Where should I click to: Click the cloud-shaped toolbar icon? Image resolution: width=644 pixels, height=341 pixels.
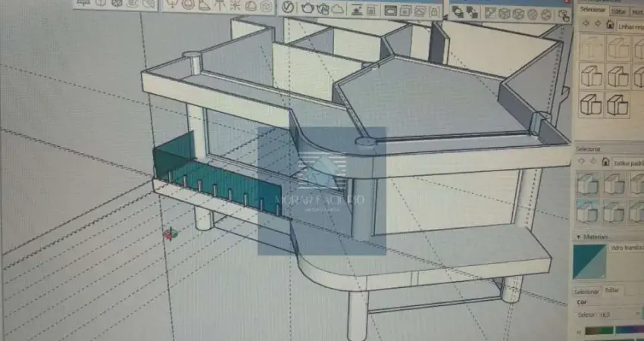pyautogui.click(x=338, y=9)
